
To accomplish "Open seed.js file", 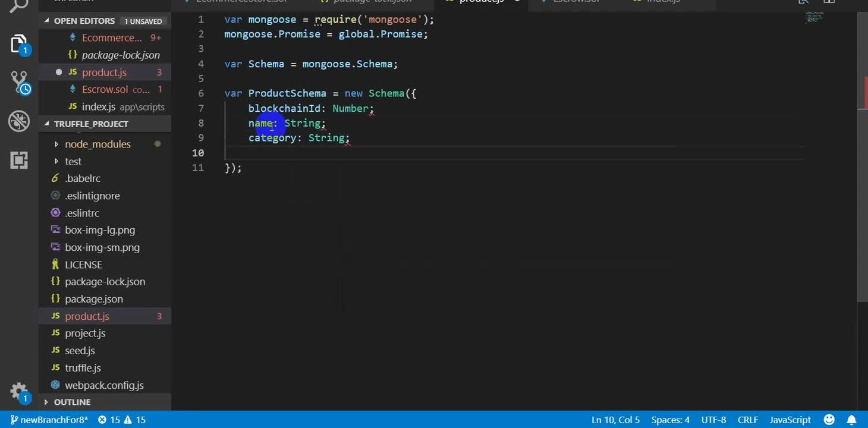I will tap(80, 351).
